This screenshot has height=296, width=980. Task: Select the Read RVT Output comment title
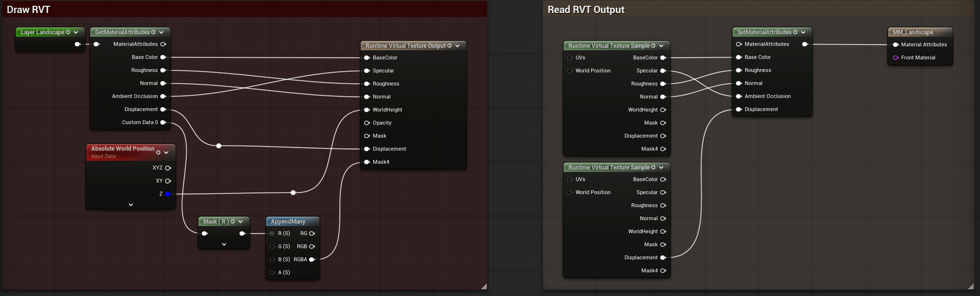pyautogui.click(x=586, y=10)
